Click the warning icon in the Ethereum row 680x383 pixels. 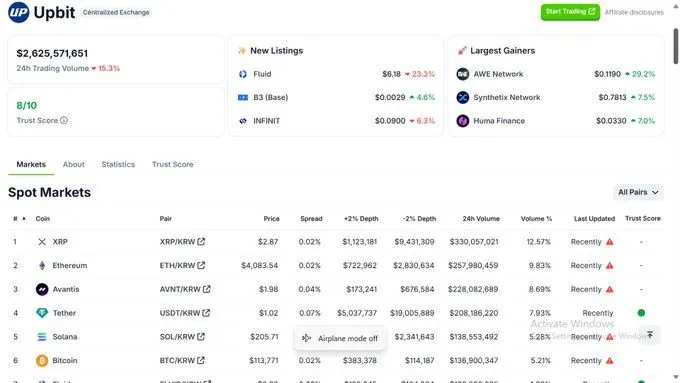point(609,265)
